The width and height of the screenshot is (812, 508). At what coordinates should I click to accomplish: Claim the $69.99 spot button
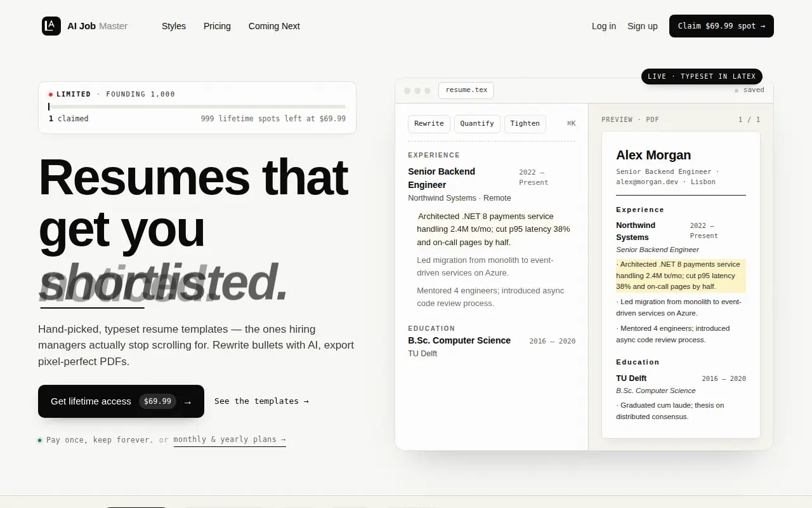coord(721,26)
